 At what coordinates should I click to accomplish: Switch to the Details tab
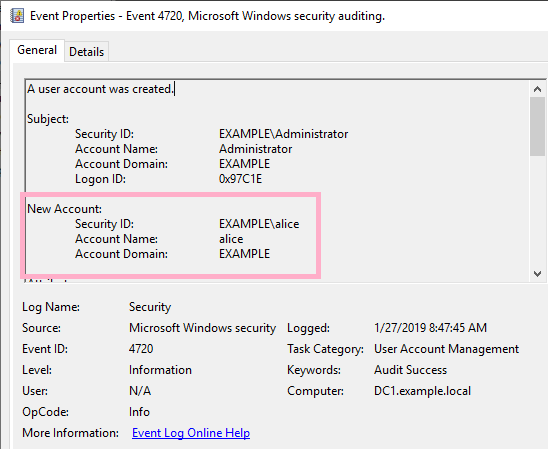pyautogui.click(x=86, y=52)
